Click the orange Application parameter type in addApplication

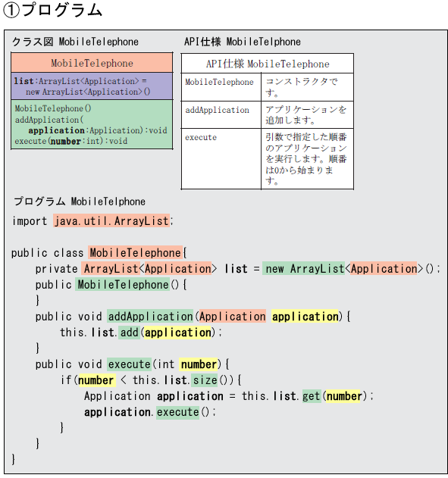[233, 317]
